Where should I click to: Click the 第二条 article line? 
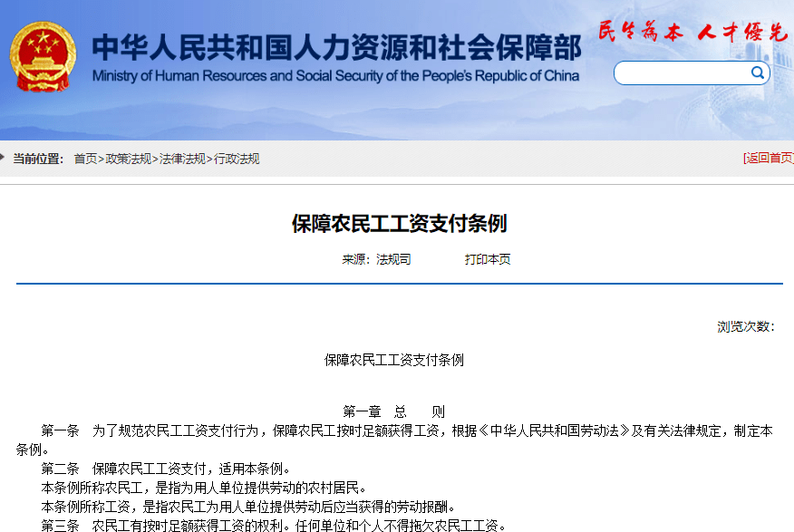pyautogui.click(x=166, y=469)
